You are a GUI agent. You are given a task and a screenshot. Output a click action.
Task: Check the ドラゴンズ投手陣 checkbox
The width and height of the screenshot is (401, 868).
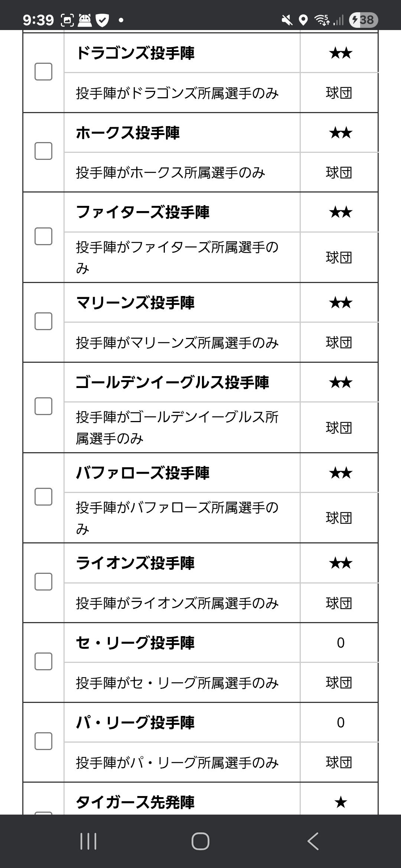(x=43, y=72)
